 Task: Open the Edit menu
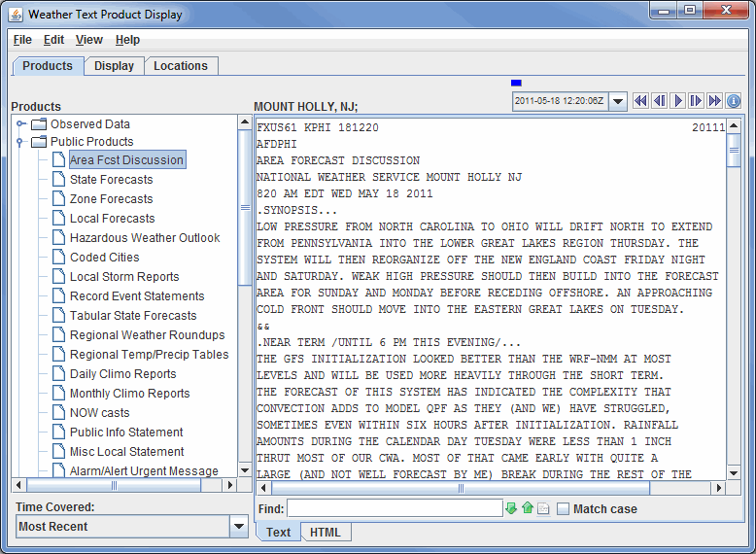pos(53,40)
